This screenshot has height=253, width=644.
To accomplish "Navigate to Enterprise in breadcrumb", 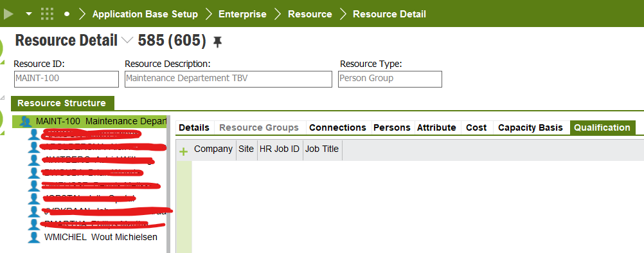I will pyautogui.click(x=242, y=14).
